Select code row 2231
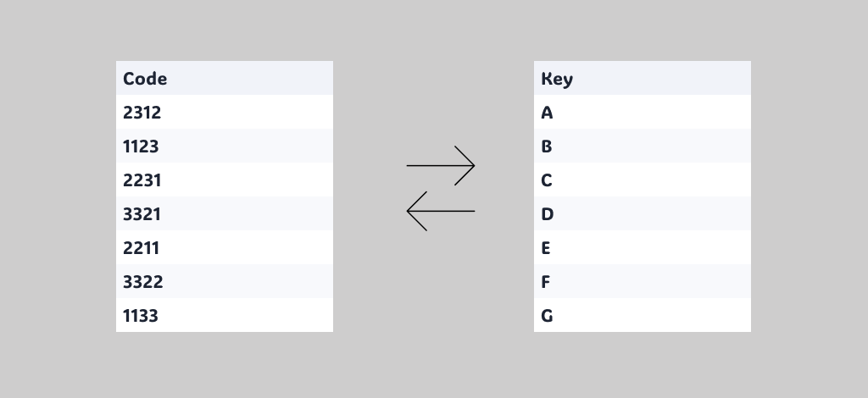 (224, 180)
